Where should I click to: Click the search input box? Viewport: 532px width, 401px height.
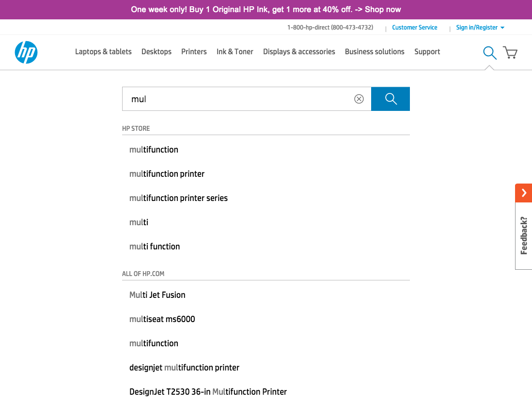[x=242, y=99]
